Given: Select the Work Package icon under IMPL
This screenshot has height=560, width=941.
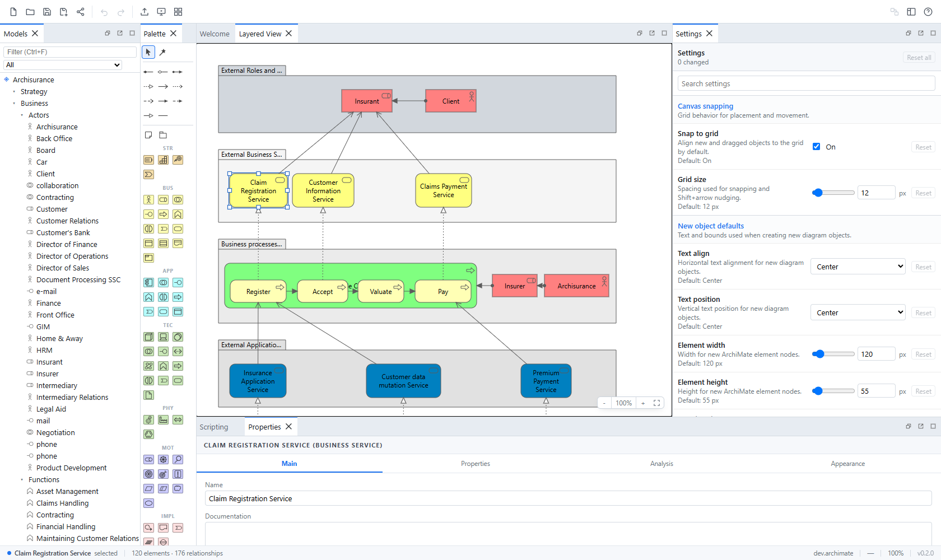Looking at the screenshot, I should 148,528.
